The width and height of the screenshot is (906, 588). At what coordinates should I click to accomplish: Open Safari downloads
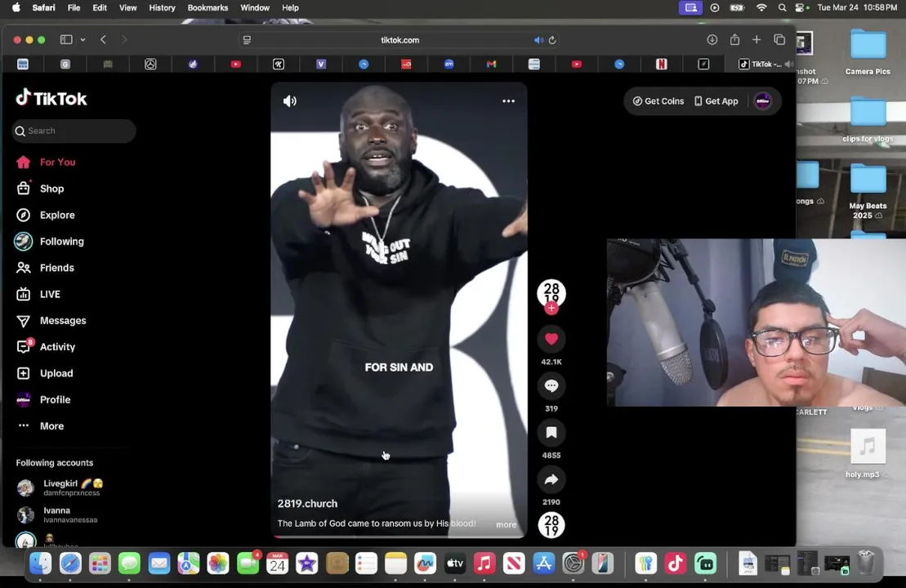tap(712, 40)
